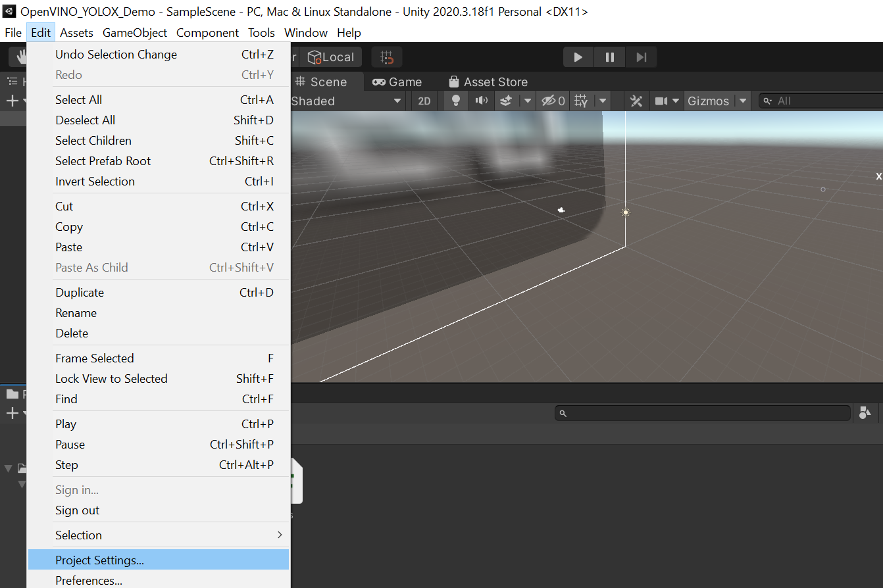Toggle grid snapping icon in toolbar
The height and width of the screenshot is (588, 883).
click(x=387, y=57)
